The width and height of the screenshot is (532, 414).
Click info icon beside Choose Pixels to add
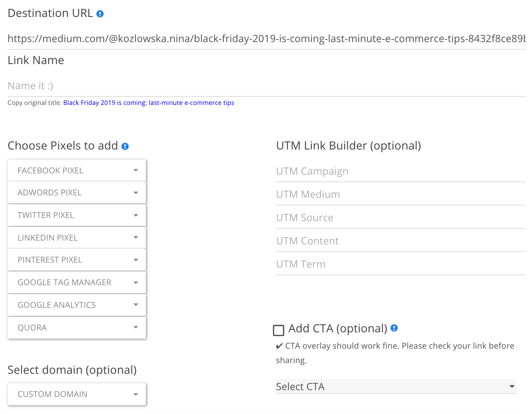coord(125,146)
